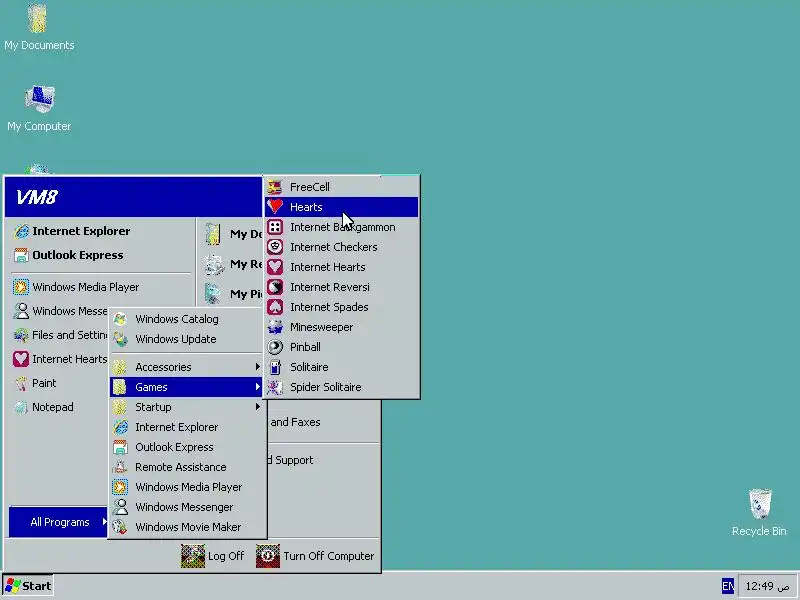Click the Log Off button label
The width and height of the screenshot is (800, 600).
point(226,556)
